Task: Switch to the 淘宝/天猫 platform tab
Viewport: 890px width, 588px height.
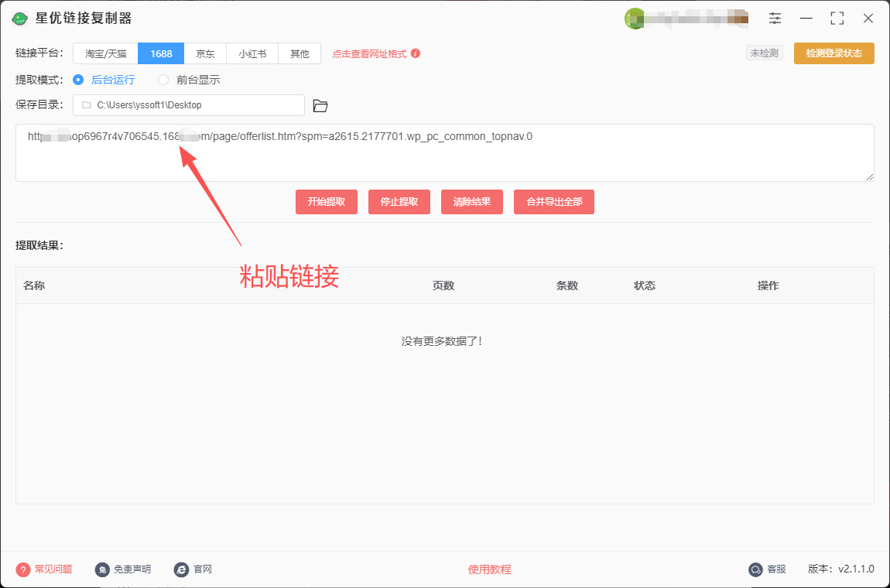Action: pyautogui.click(x=105, y=54)
